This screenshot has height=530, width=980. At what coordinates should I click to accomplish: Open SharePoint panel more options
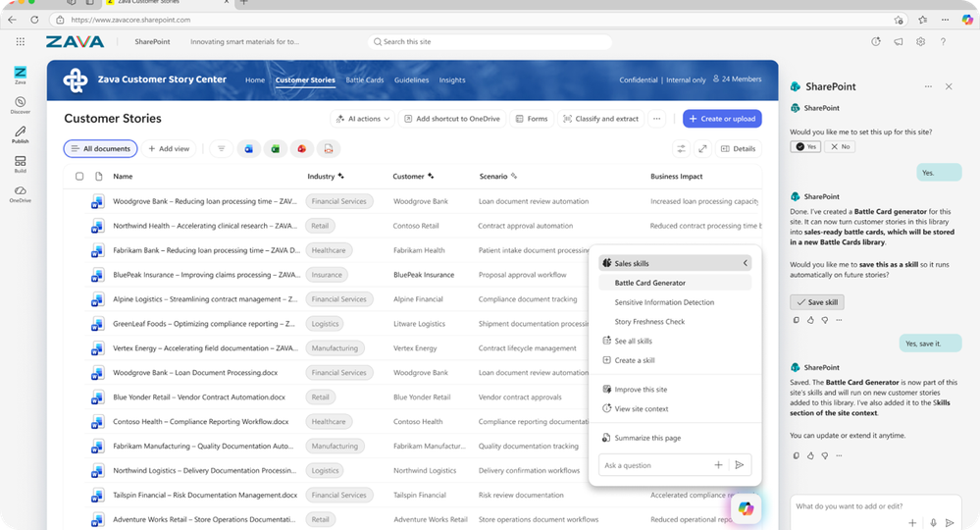pos(928,87)
